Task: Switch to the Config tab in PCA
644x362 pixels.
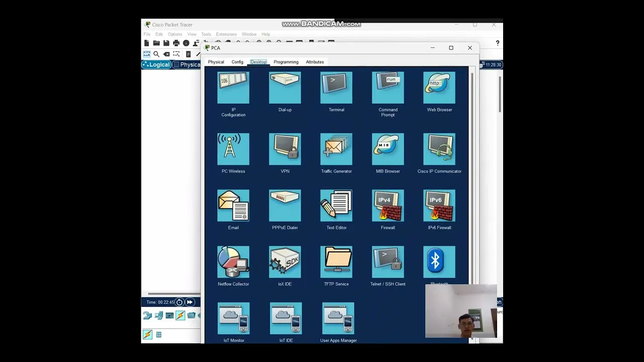Action: [237, 62]
